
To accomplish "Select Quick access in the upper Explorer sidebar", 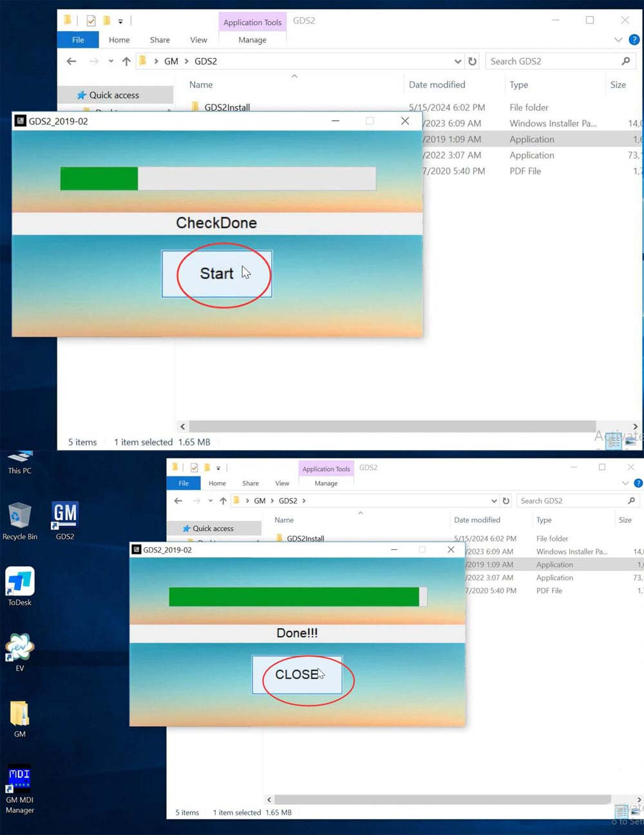I will pos(114,95).
